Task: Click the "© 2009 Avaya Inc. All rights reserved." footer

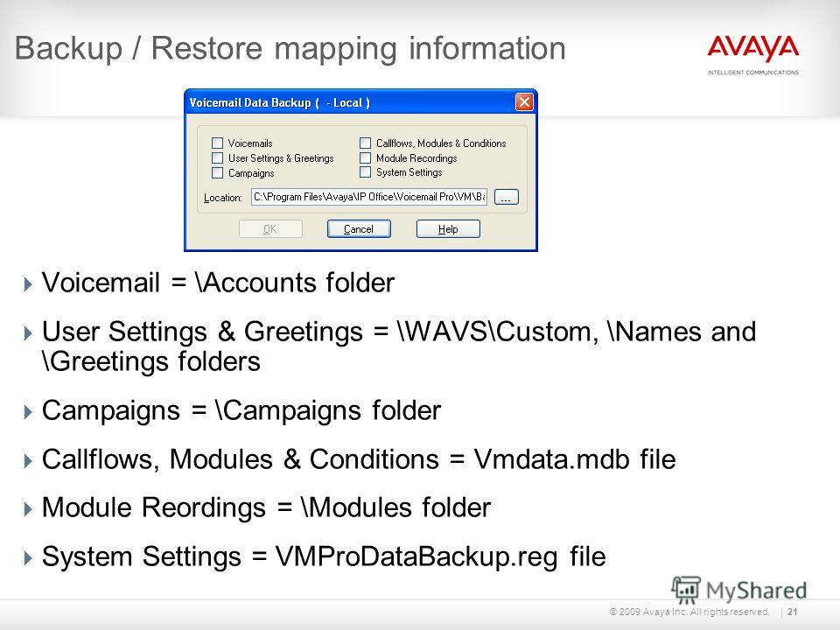Action: click(689, 612)
